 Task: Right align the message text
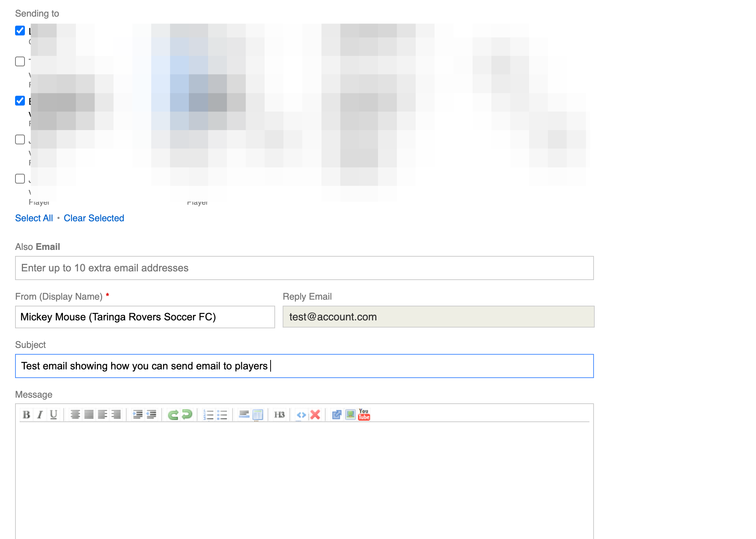tap(116, 415)
